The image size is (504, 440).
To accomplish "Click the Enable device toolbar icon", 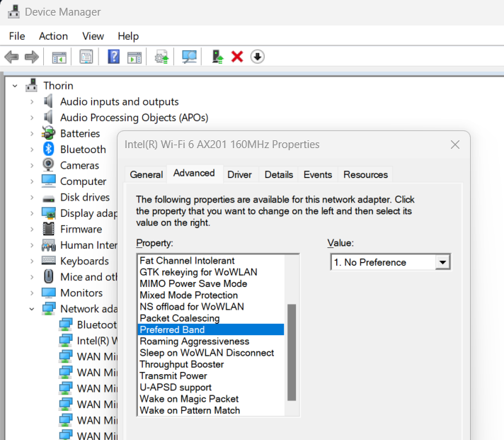I will [x=217, y=57].
